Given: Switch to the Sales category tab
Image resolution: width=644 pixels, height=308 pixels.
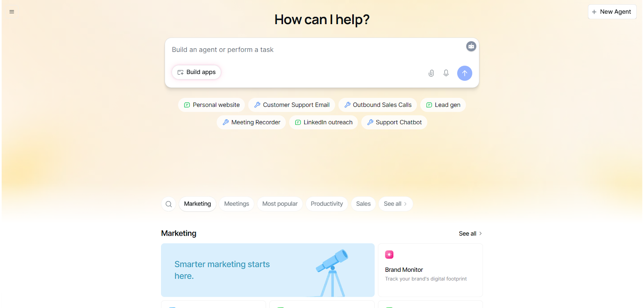Looking at the screenshot, I should (363, 204).
